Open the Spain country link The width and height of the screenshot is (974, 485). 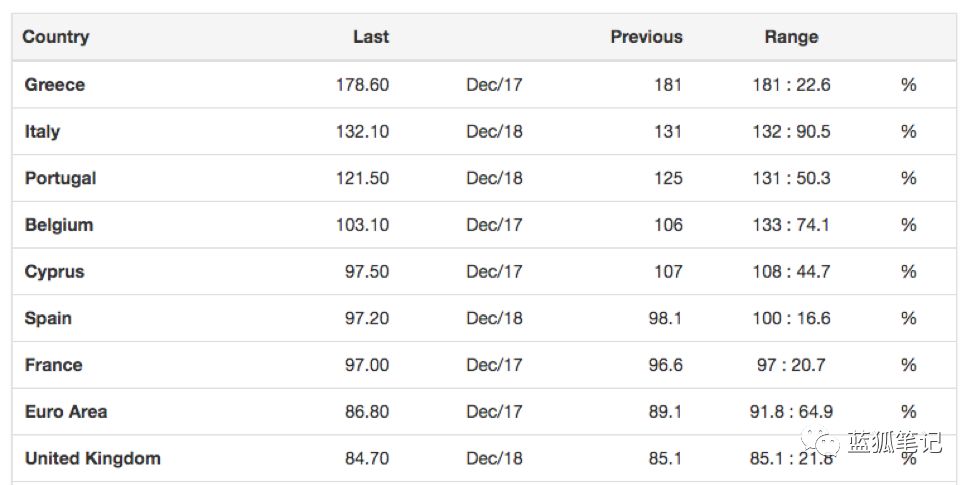(48, 319)
